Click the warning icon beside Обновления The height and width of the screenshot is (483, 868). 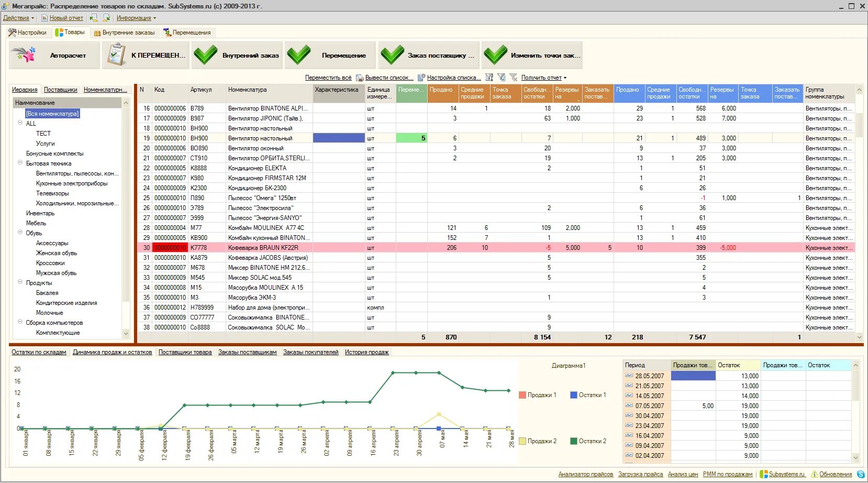click(815, 474)
